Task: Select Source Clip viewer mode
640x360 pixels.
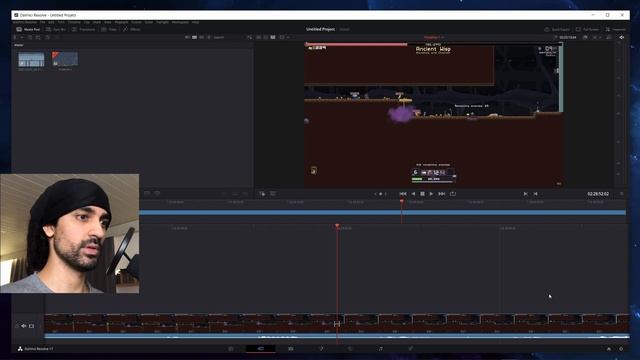Action: [x=258, y=37]
